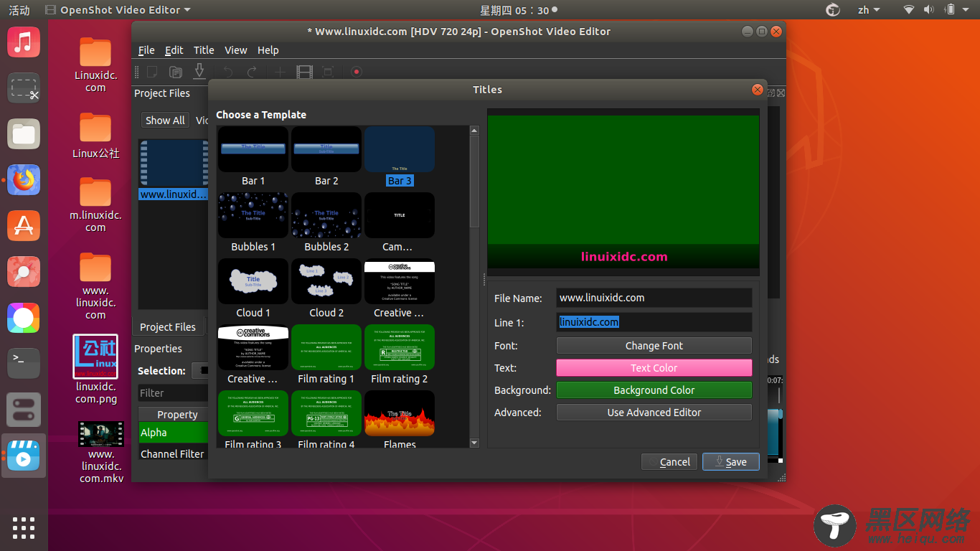Launch the screenshot tool in dock
Screen dimensions: 980x551
[x=24, y=88]
